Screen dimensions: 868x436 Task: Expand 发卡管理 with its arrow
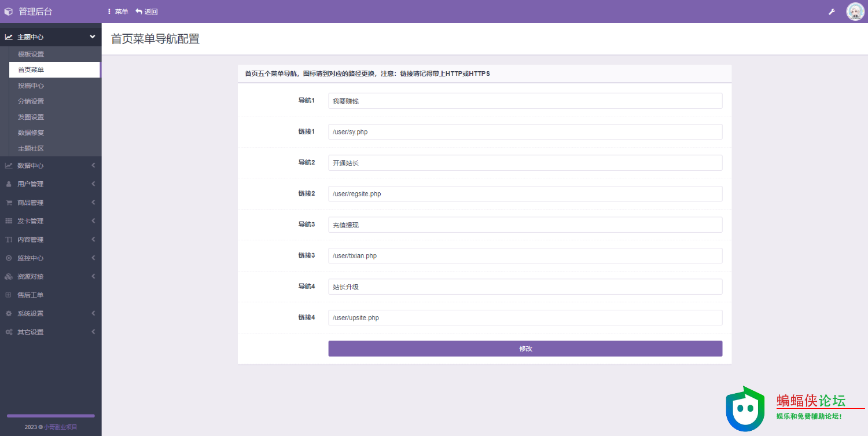coord(93,221)
